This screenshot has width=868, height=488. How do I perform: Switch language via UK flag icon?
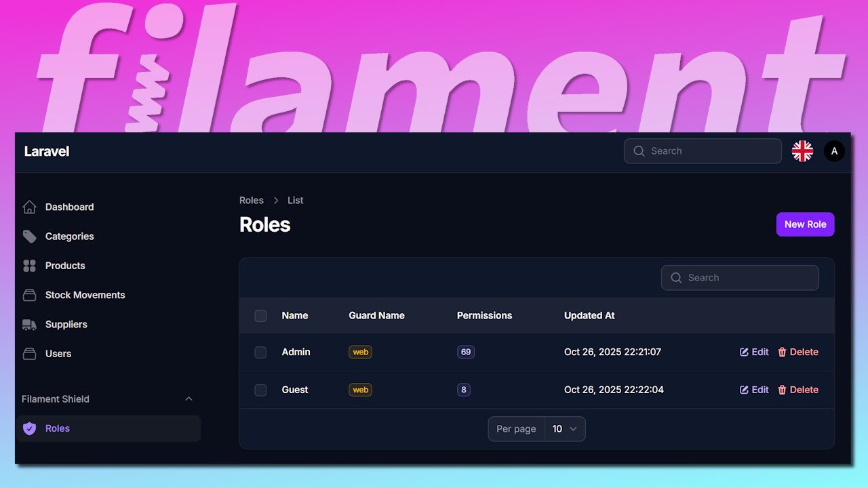click(x=802, y=151)
